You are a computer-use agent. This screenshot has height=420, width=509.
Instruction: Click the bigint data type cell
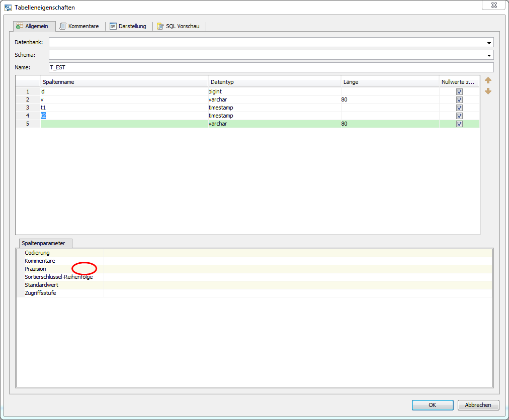coord(274,91)
